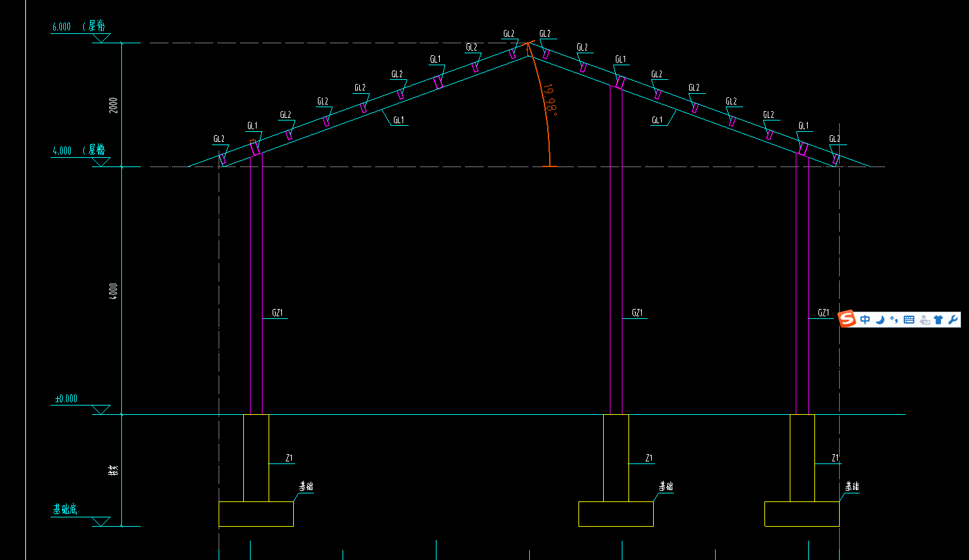The image size is (969, 560).
Task: Select the 基础 label of the leftmost foundation
Action: (306, 486)
